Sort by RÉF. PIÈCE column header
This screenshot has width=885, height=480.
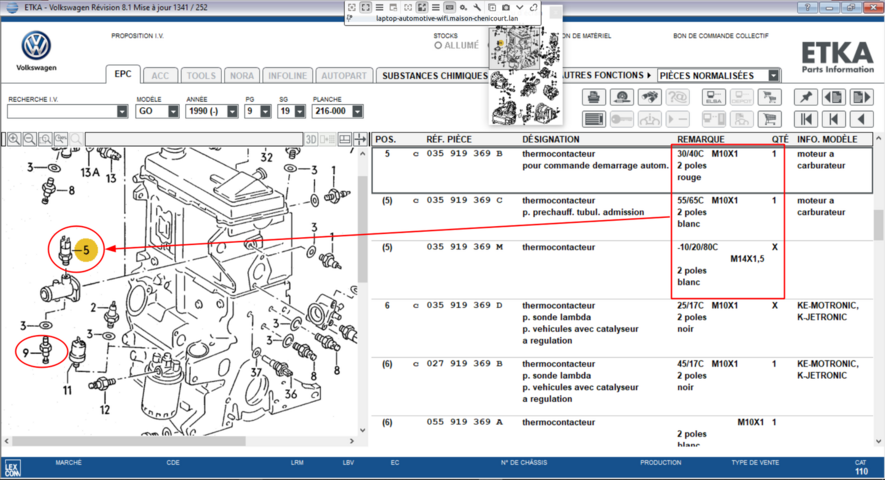[x=449, y=139]
